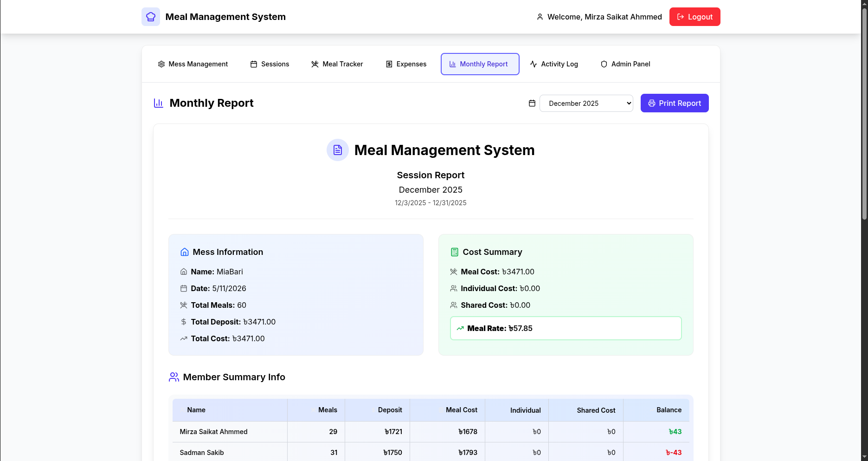Click the Meal Management System header title

click(225, 17)
